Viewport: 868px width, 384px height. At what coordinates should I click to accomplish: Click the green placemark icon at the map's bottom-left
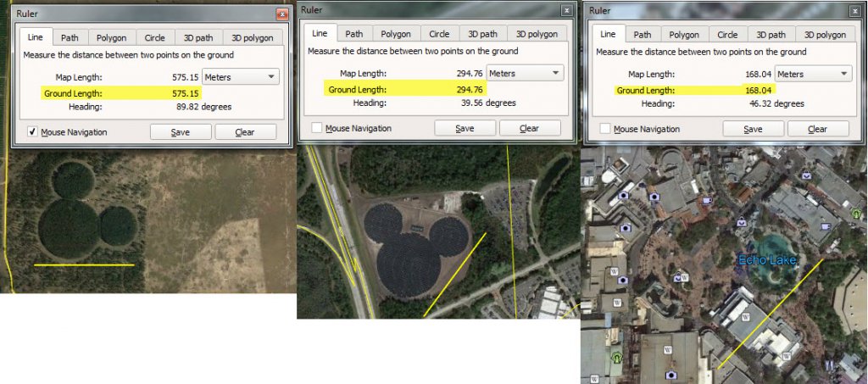616,358
